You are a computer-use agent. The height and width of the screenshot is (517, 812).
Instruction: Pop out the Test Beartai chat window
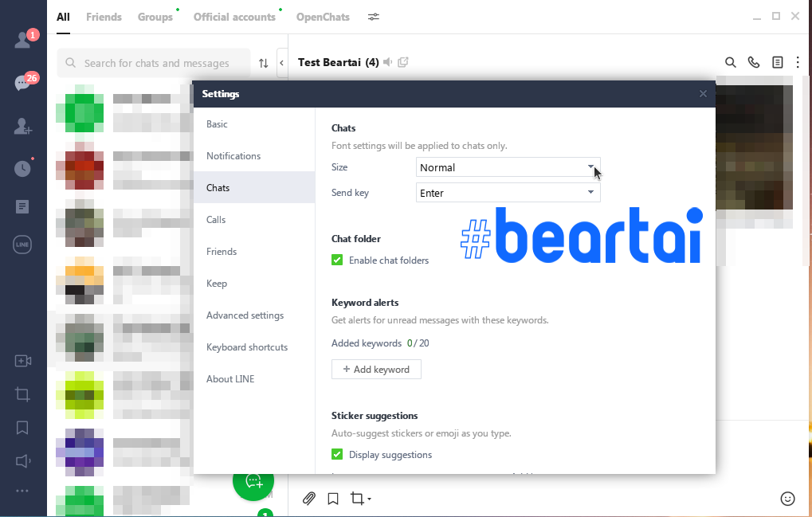403,62
